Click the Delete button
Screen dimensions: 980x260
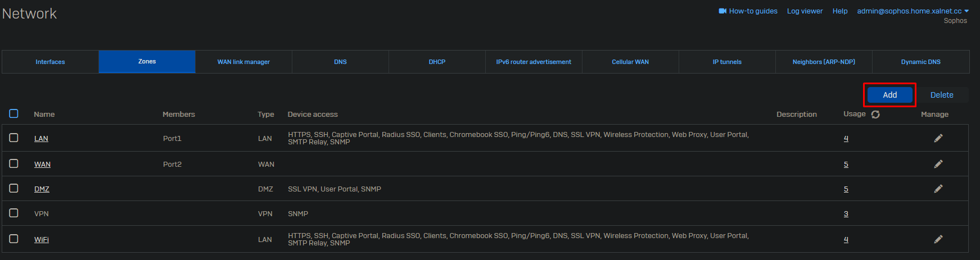click(x=941, y=95)
